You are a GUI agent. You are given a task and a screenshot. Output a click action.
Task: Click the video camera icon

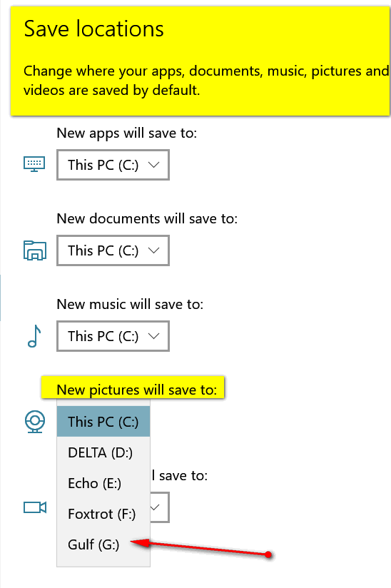click(35, 507)
